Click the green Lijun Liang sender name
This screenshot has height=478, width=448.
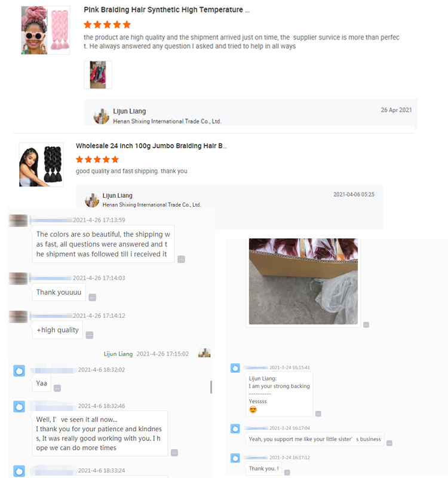coord(118,354)
